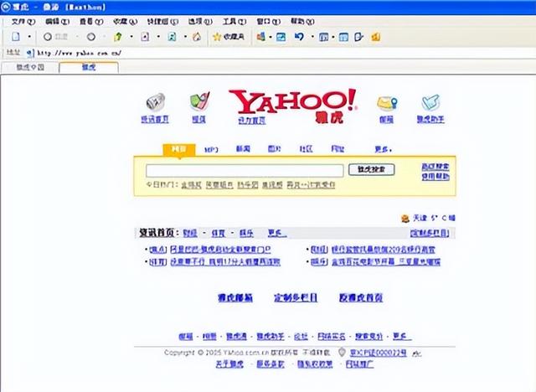Open the news homepage icon left of logo
536x392 pixels.
[x=155, y=102]
